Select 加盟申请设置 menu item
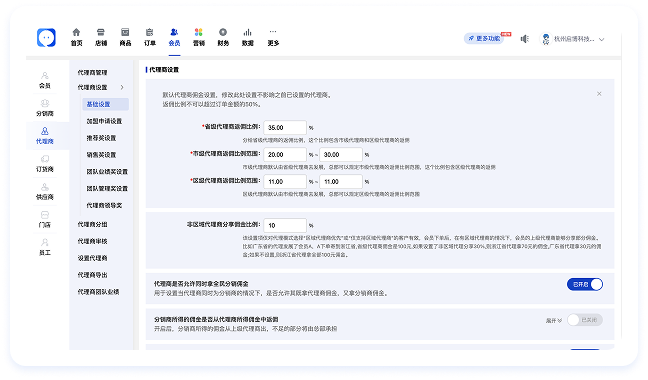Image resolution: width=648 pixels, height=380 pixels. click(104, 121)
